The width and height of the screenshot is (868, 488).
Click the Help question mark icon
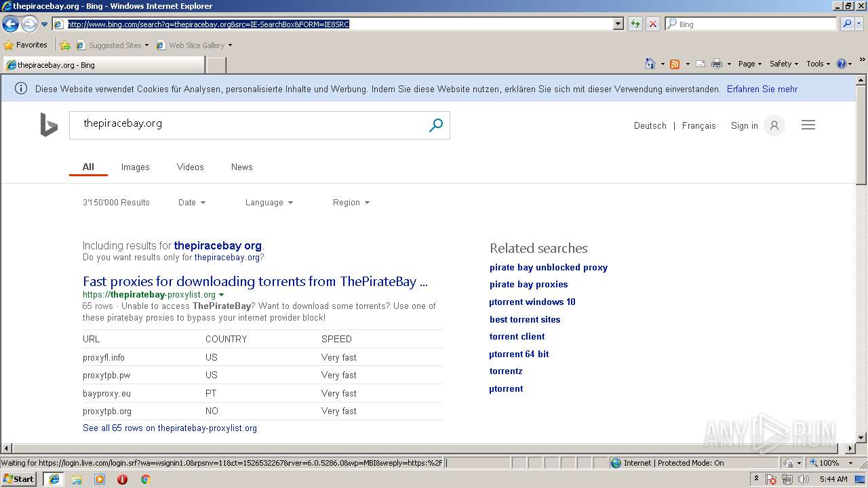point(842,64)
